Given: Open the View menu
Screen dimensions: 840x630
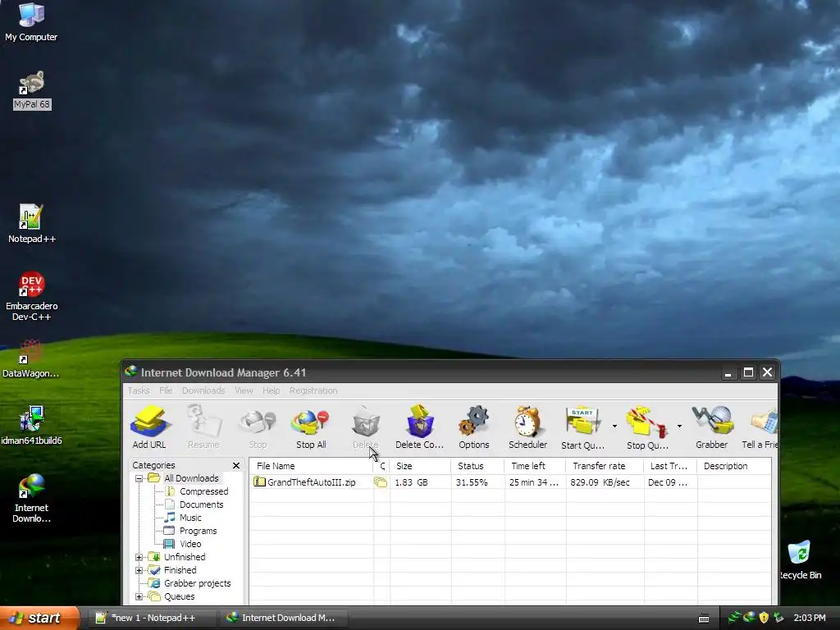Looking at the screenshot, I should (x=244, y=390).
